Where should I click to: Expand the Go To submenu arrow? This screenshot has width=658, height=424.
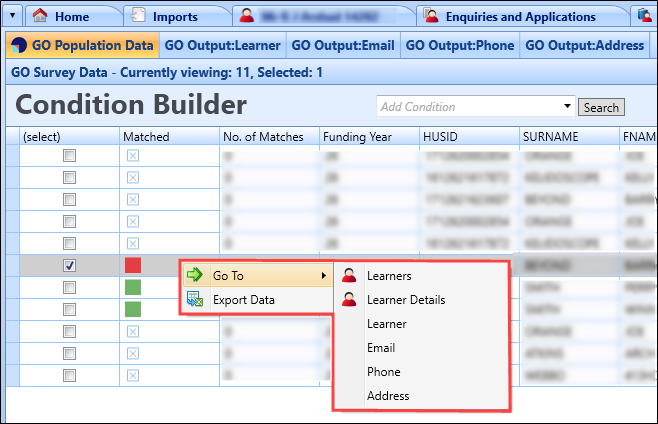click(324, 275)
